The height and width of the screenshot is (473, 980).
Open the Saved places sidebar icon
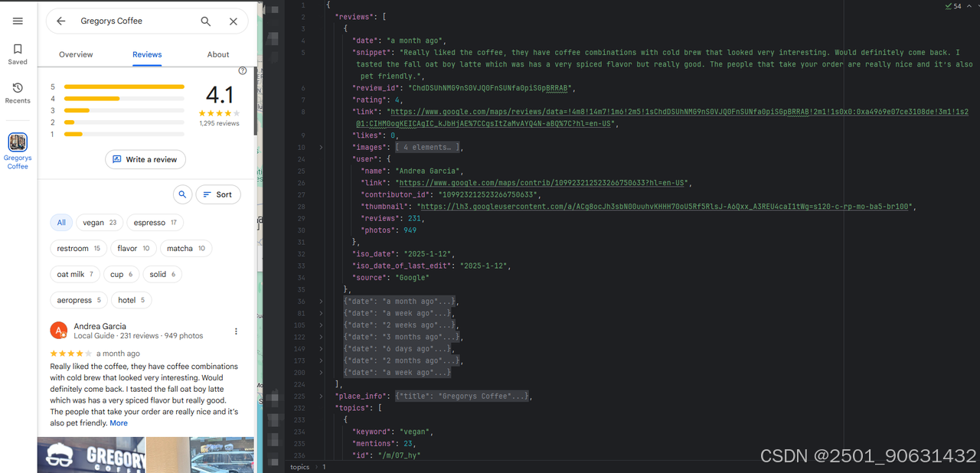coord(18,54)
